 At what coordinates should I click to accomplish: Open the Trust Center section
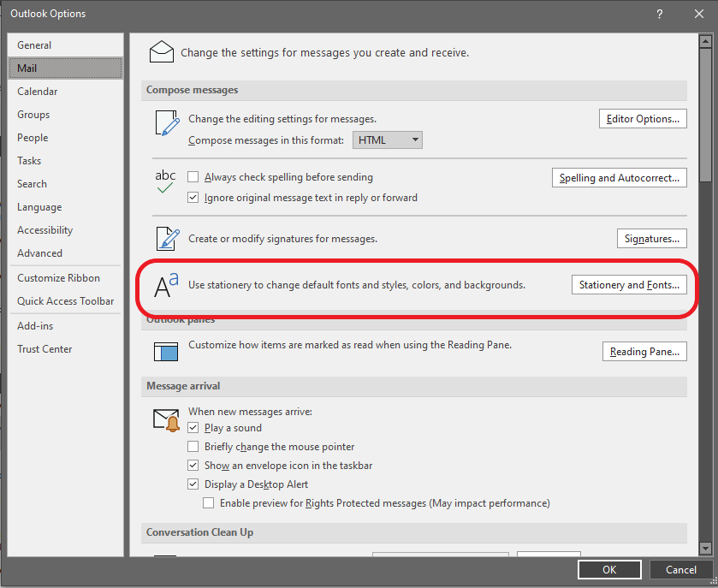pos(45,348)
